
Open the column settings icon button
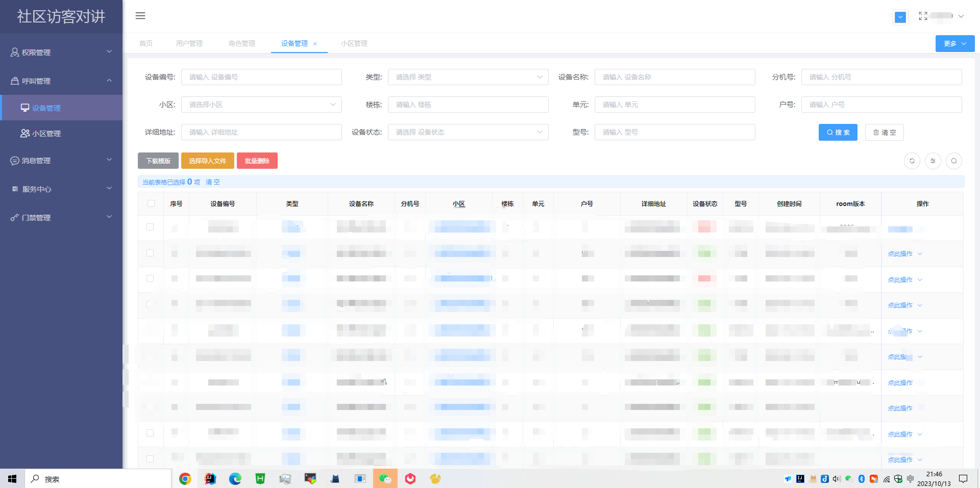(933, 161)
